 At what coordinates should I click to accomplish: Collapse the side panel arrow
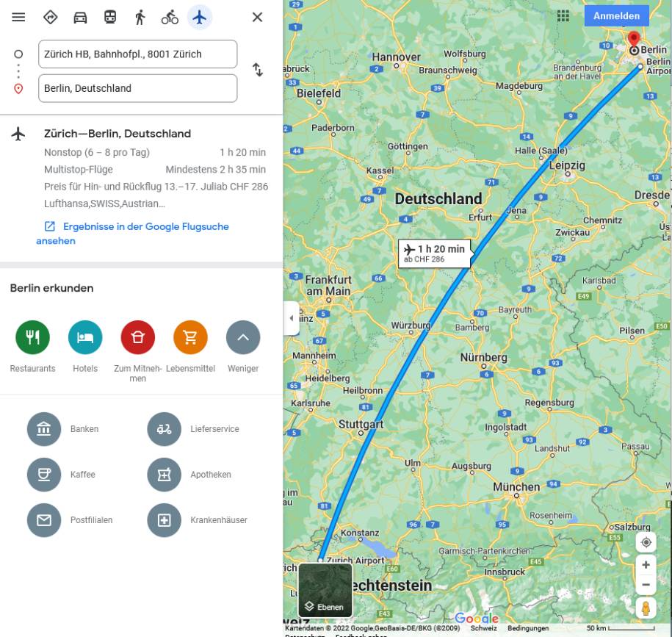[292, 318]
